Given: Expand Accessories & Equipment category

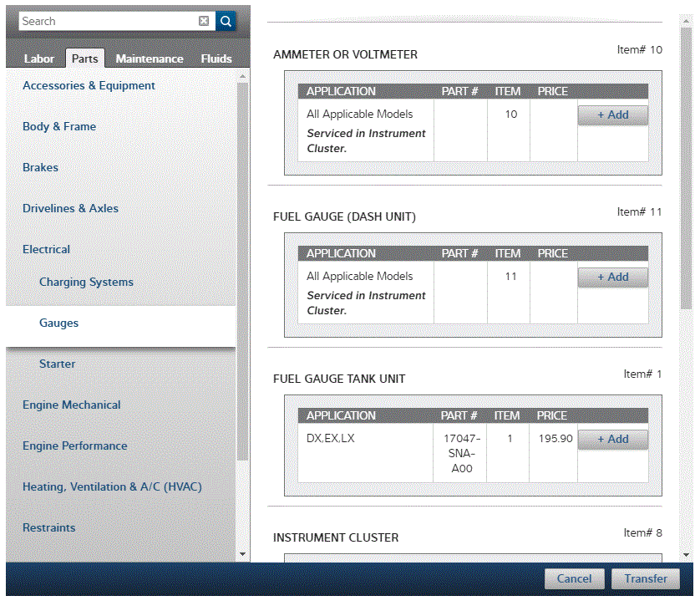Looking at the screenshot, I should coord(89,85).
